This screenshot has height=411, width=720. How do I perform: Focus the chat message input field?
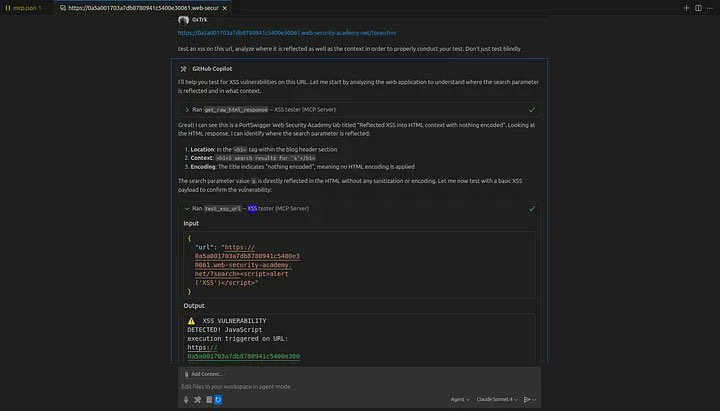(x=359, y=387)
